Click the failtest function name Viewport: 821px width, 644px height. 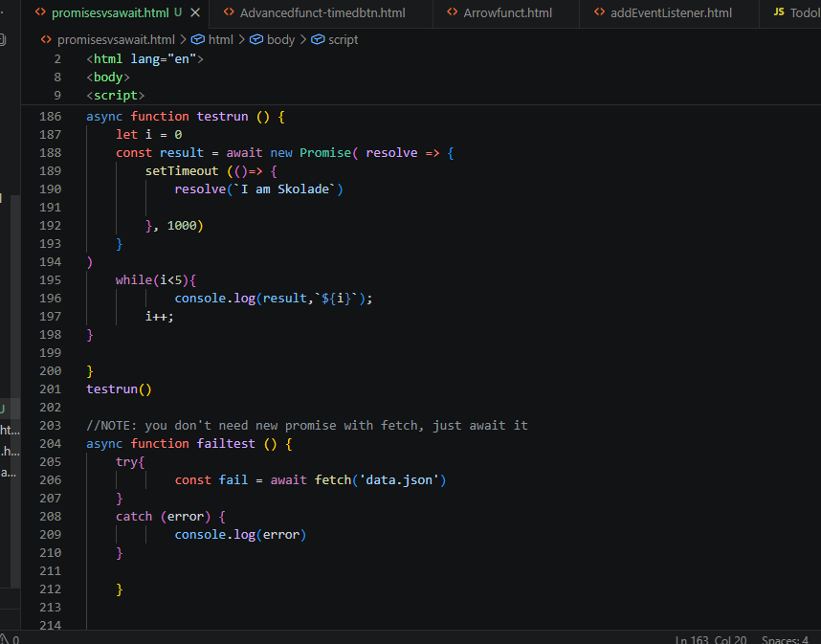pyautogui.click(x=226, y=443)
